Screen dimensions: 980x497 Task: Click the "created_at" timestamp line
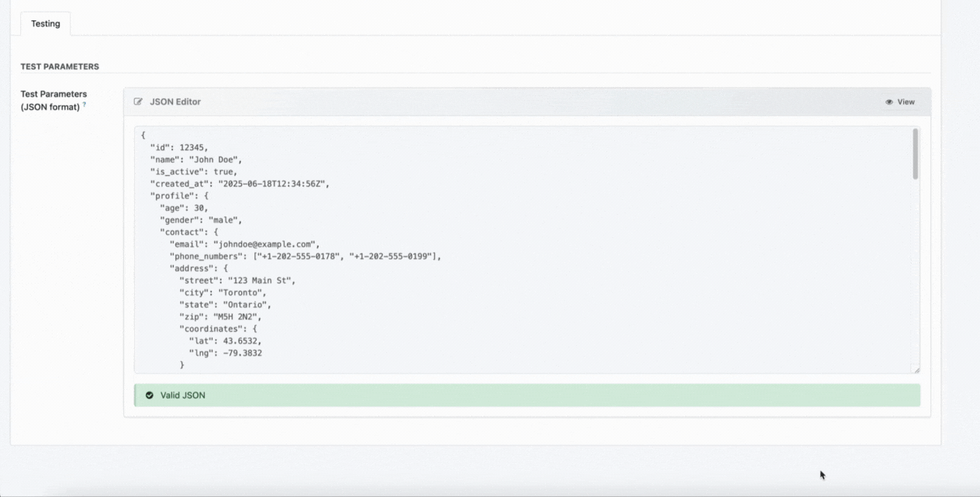[240, 184]
